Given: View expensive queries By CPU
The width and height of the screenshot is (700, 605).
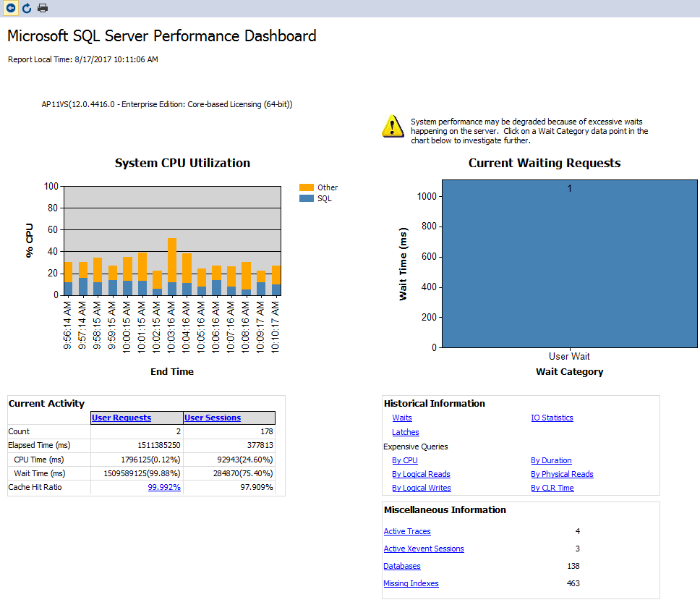Looking at the screenshot, I should tap(404, 460).
